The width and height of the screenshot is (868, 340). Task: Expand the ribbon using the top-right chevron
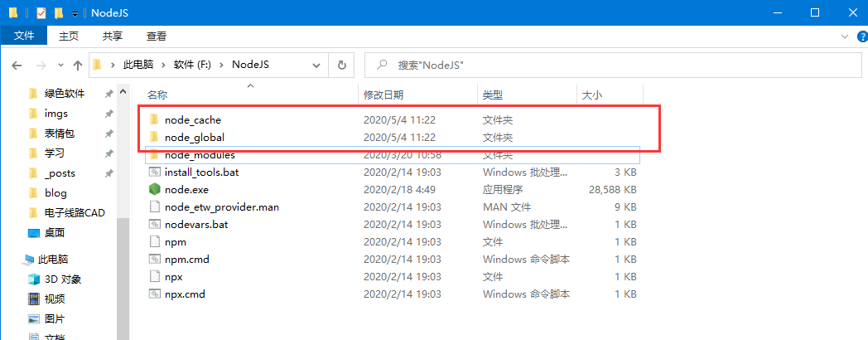(x=841, y=36)
